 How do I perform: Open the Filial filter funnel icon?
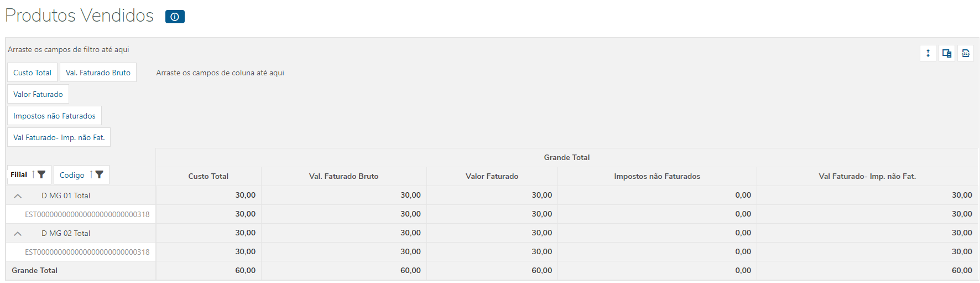(41, 174)
